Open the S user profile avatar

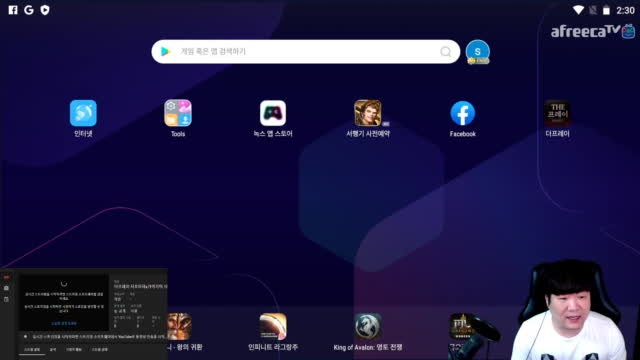478,52
